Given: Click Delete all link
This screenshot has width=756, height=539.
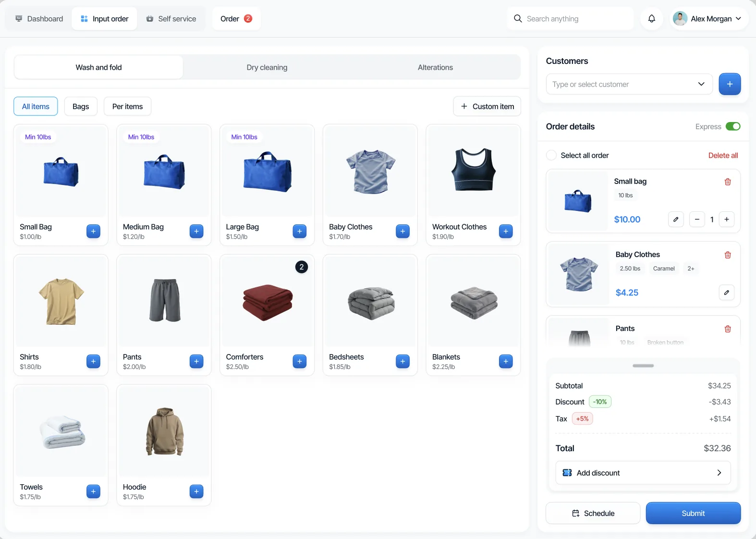Looking at the screenshot, I should point(723,155).
